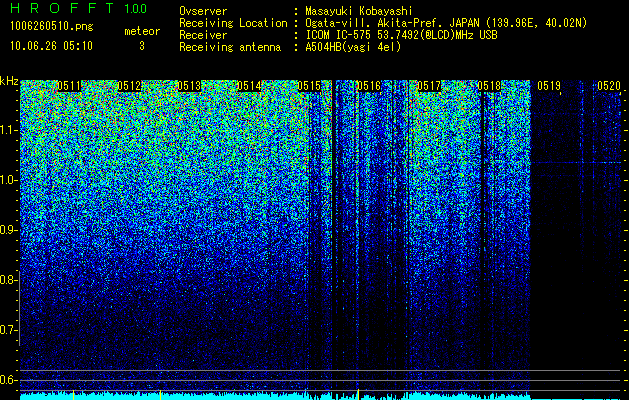Screen dimensions: 629x400
Task: Select observer name Masayuki Kobayashi
Action: pos(359,11)
